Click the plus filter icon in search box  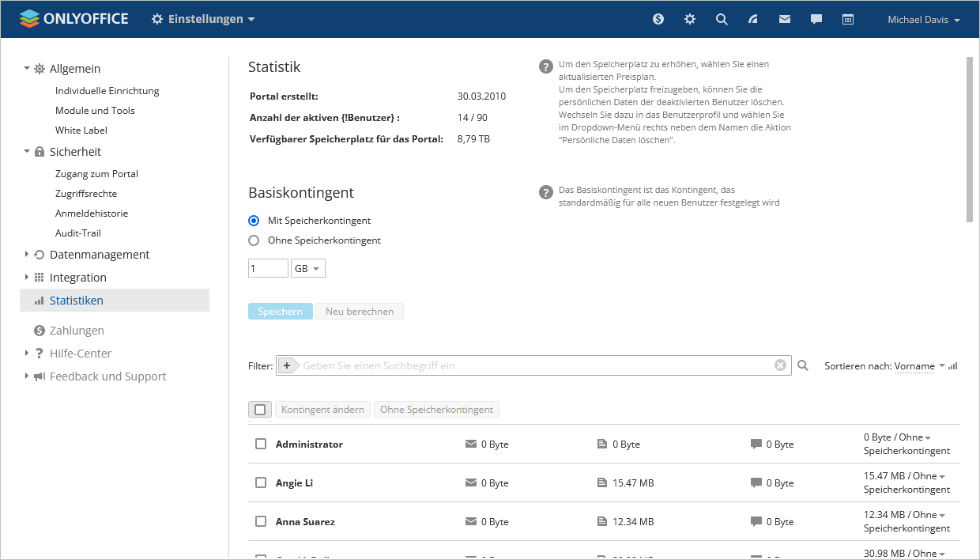(x=288, y=365)
